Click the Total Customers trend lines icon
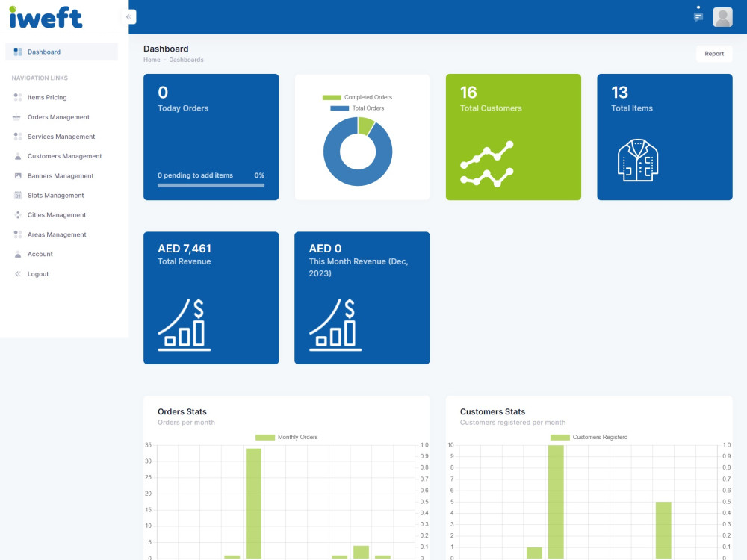 [x=487, y=164]
